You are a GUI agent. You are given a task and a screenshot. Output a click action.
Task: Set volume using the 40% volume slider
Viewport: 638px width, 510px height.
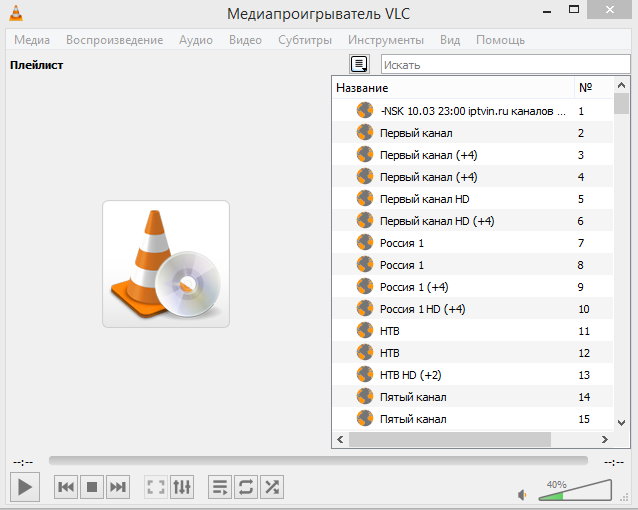point(575,490)
